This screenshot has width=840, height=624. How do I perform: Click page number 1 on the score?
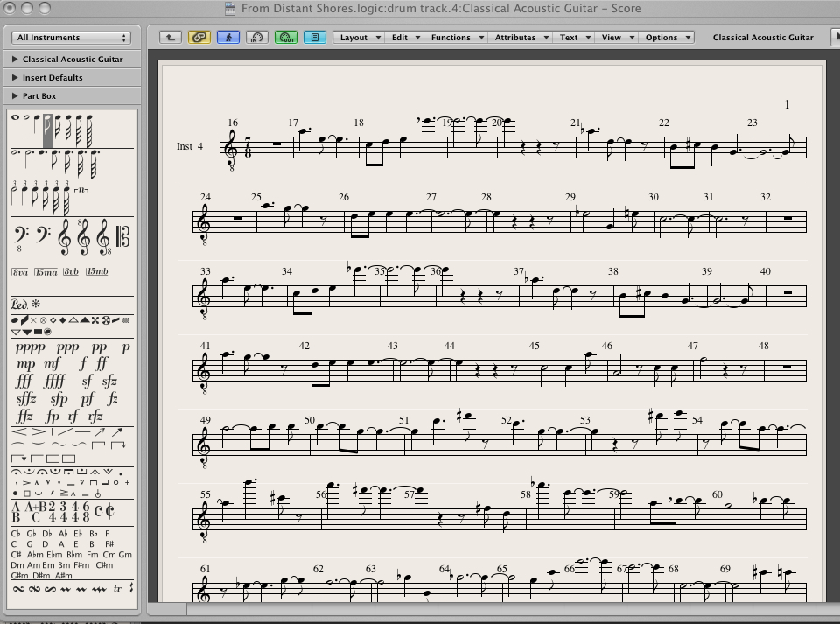click(787, 104)
